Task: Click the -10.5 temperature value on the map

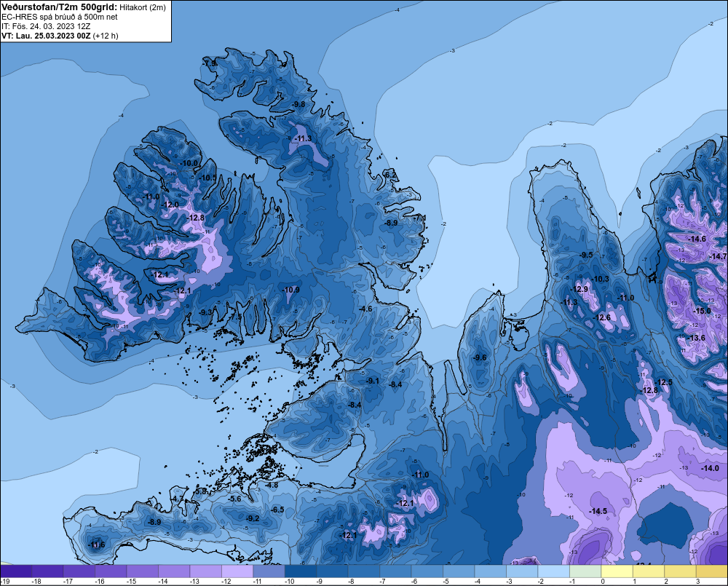Action: [x=208, y=178]
